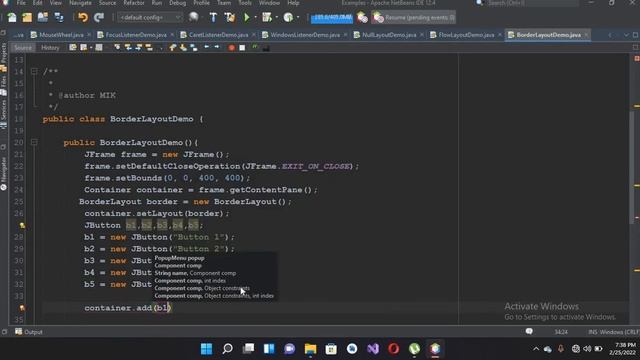
Task: Click the notifications balloon icon in status bar
Action: click(x=529, y=331)
